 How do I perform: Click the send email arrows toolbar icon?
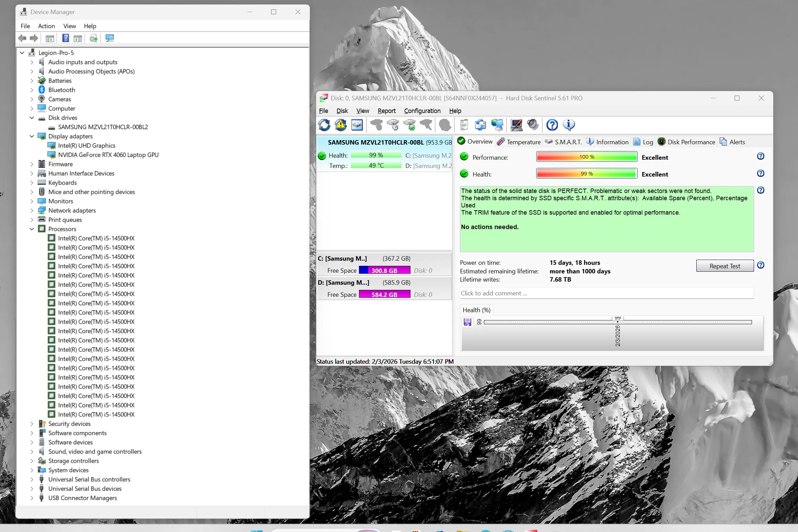tap(480, 125)
